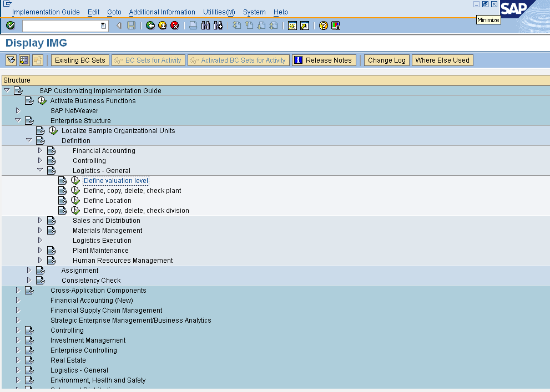Click the green Back arrow icon

[150, 26]
